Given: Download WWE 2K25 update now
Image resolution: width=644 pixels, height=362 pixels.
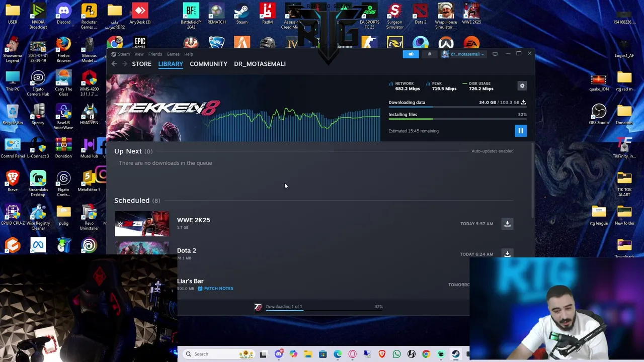Looking at the screenshot, I should (507, 224).
